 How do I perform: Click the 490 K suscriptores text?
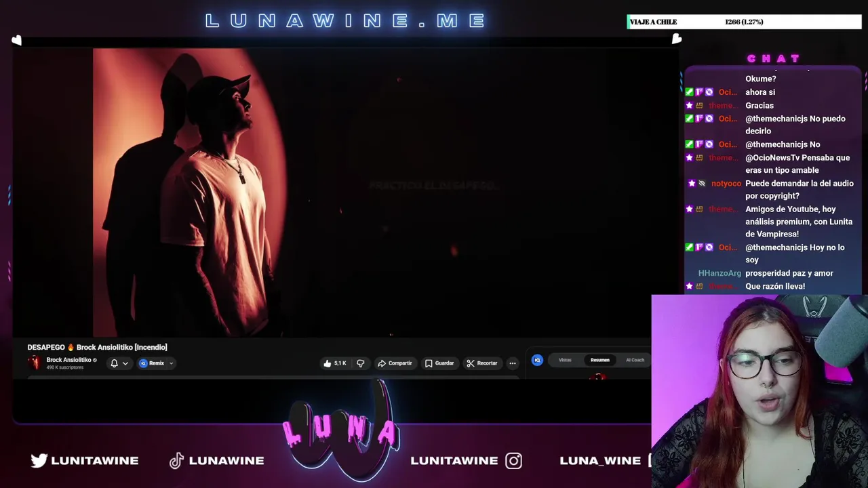click(65, 367)
